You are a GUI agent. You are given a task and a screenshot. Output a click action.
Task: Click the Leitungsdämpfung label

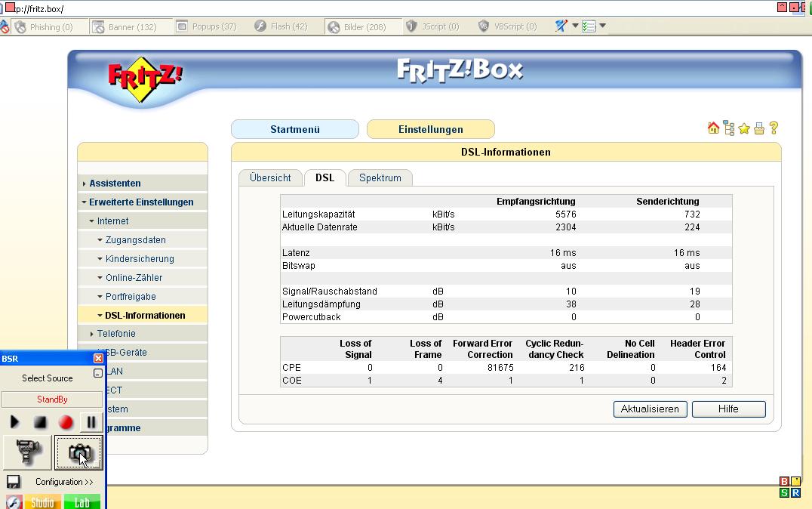(321, 304)
